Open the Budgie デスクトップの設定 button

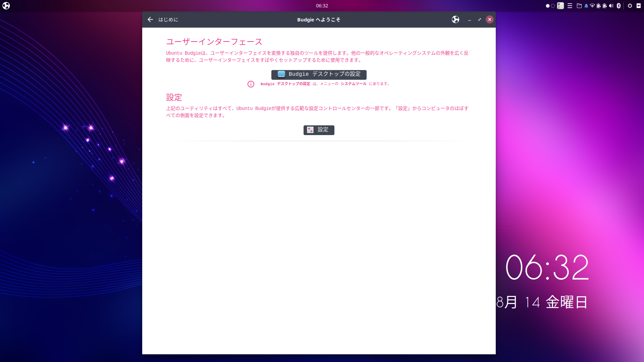click(x=319, y=74)
